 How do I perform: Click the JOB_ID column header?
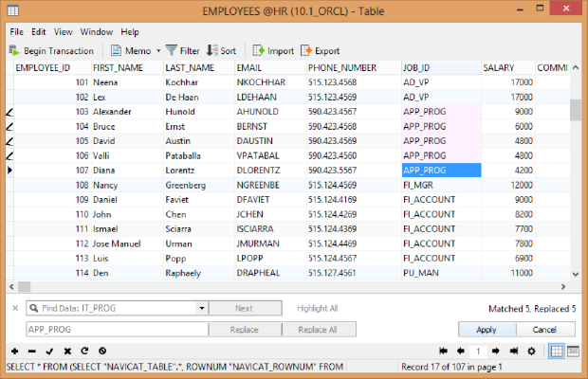(x=441, y=68)
